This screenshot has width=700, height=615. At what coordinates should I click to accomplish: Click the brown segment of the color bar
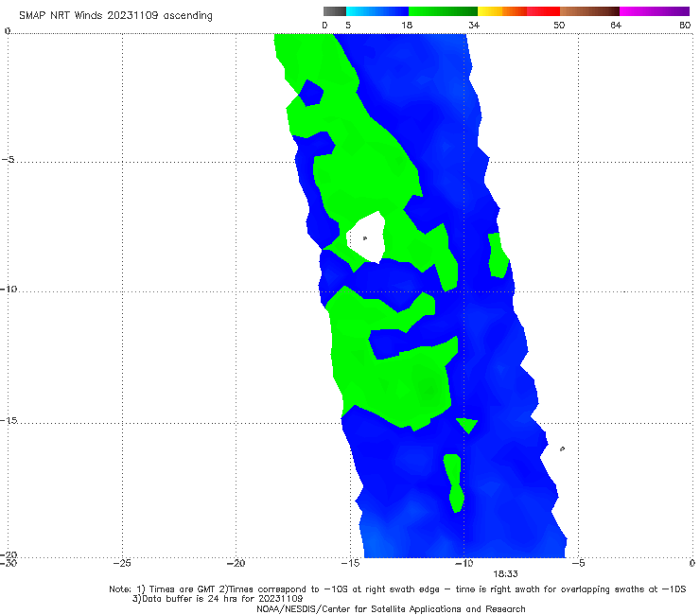click(x=589, y=11)
